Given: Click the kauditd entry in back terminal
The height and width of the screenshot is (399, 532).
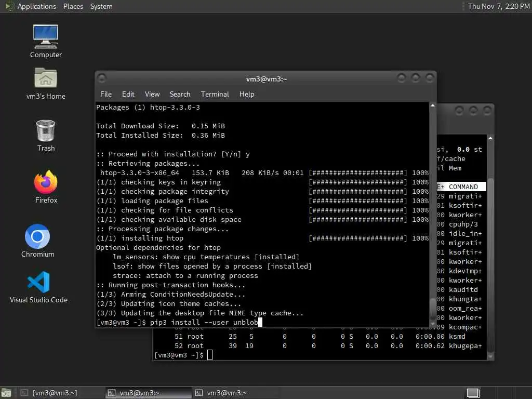Looking at the screenshot, I should 463,290.
